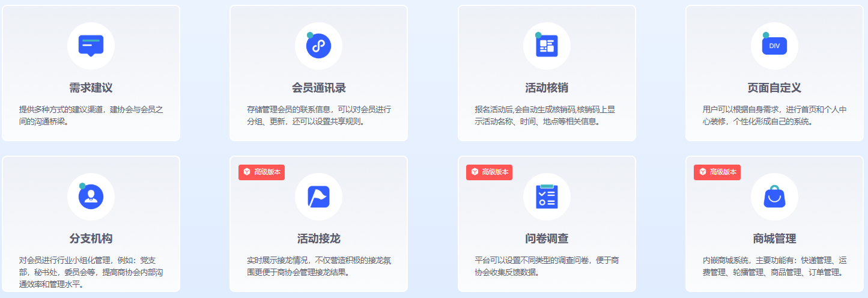Click the 活动接龙 title text
Screen dimensions: 868x298
318,239
